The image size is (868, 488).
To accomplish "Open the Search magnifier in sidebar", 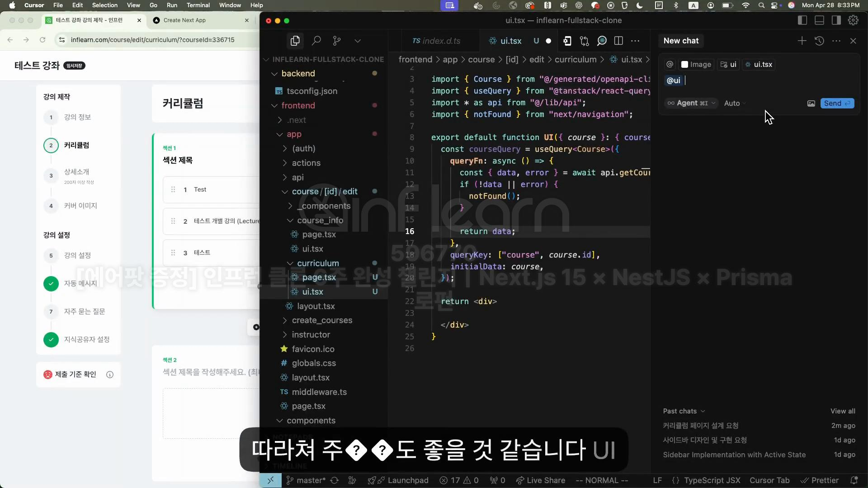I will (x=316, y=41).
